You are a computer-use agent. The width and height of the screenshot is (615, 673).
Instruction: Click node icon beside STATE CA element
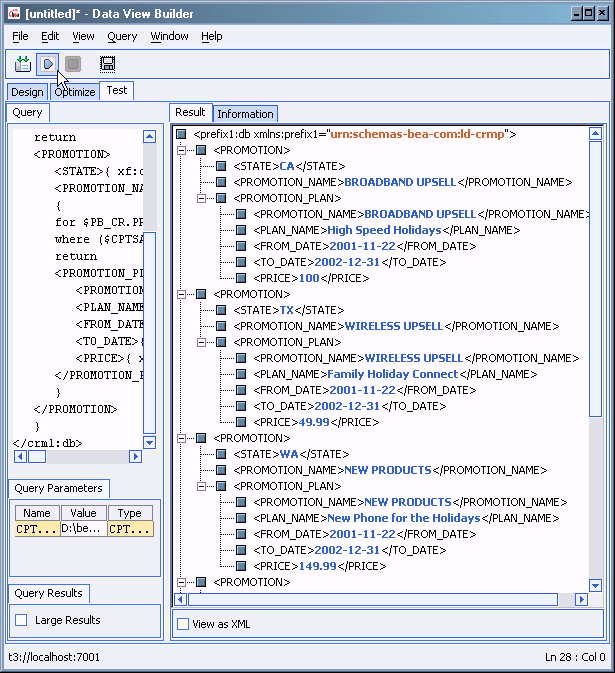click(221, 166)
